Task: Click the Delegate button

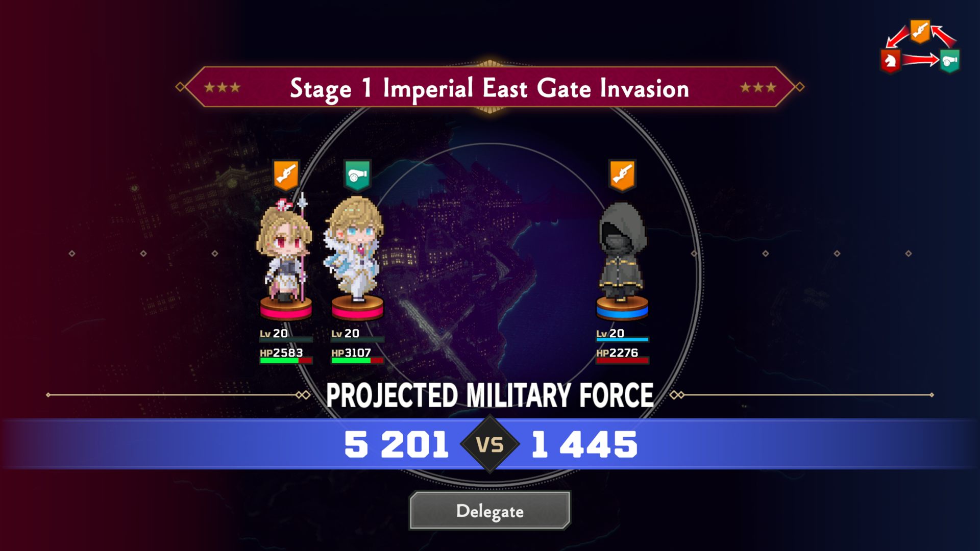Action: (x=490, y=511)
